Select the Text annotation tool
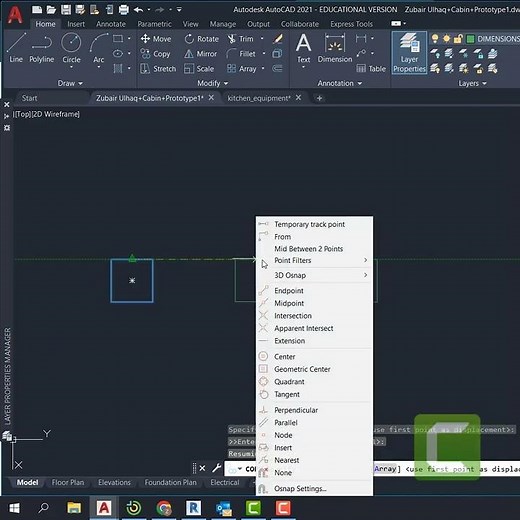 pos(303,48)
